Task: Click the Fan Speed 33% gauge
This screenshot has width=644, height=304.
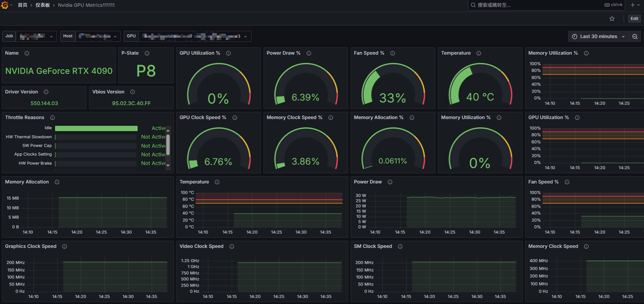Action: [x=393, y=84]
